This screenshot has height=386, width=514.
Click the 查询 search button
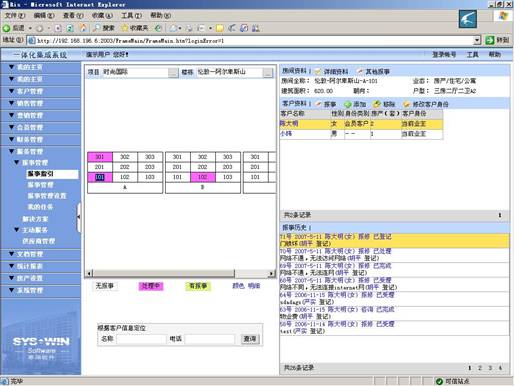pos(250,339)
